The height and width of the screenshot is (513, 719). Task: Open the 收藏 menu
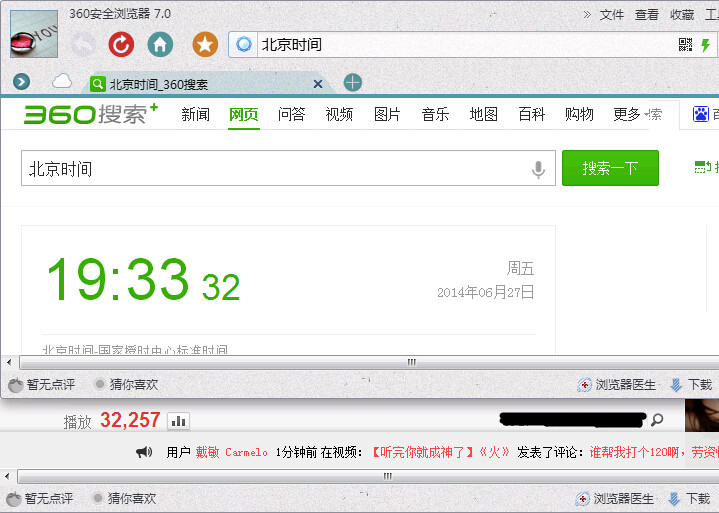(x=682, y=15)
